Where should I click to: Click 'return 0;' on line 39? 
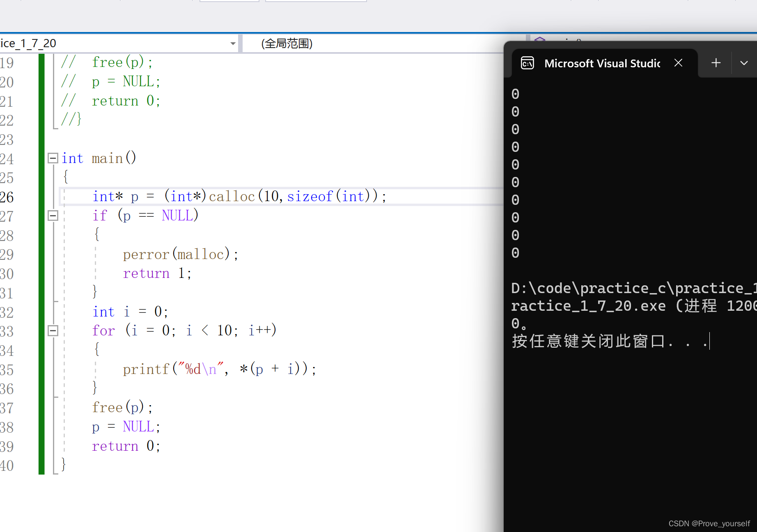click(126, 446)
